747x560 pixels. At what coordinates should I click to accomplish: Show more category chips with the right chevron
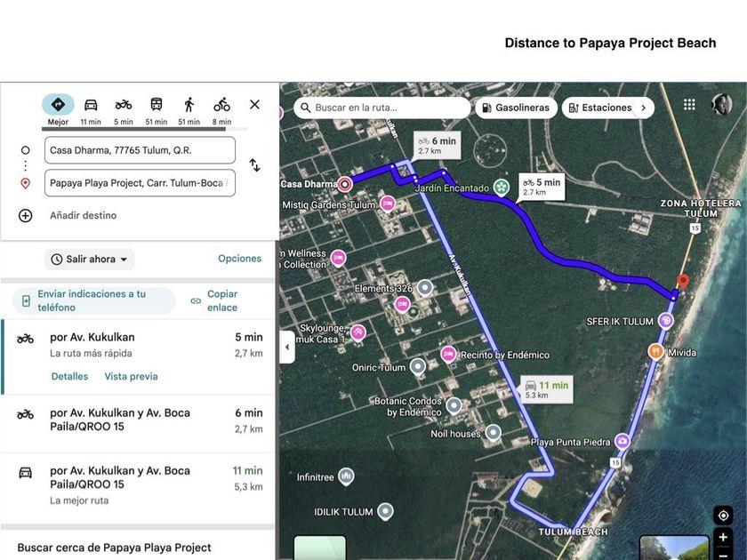tap(644, 108)
